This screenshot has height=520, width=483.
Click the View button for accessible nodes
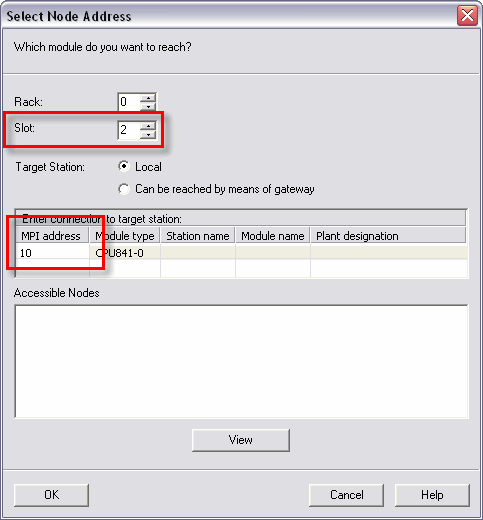(241, 440)
